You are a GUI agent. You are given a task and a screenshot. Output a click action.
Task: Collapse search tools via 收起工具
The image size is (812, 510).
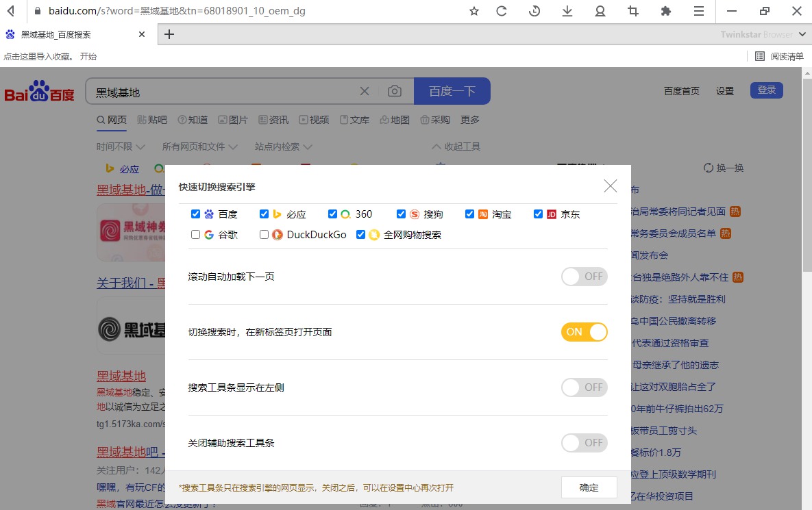pyautogui.click(x=456, y=146)
